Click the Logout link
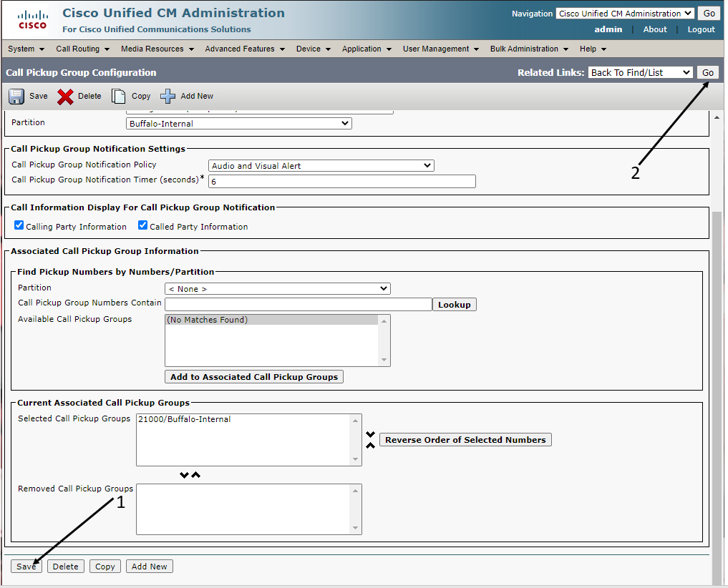The width and height of the screenshot is (728, 588). 701,29
